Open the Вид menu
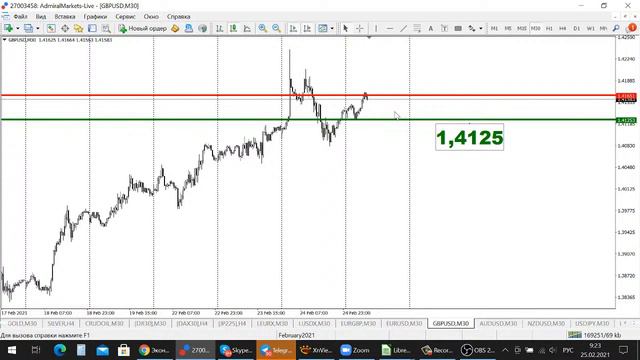The height and width of the screenshot is (360, 640). [x=41, y=17]
